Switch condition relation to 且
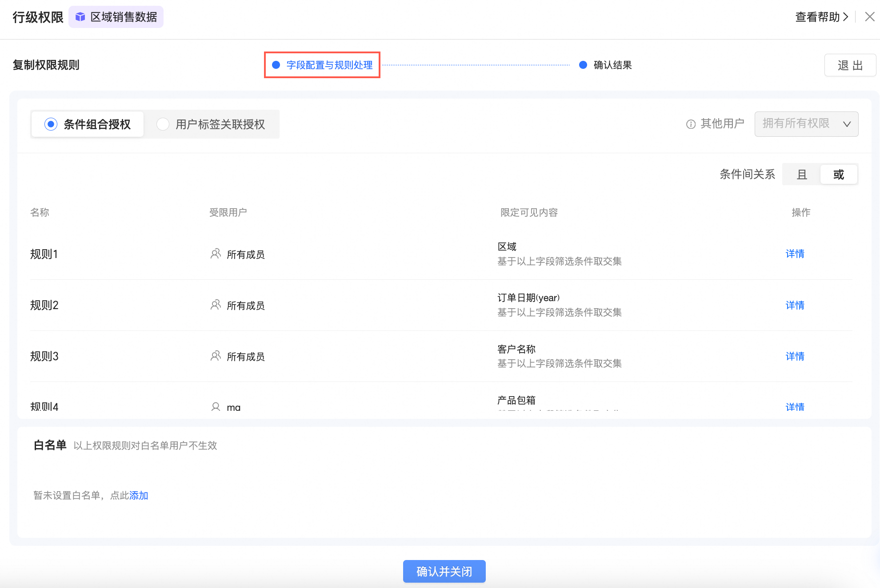 pyautogui.click(x=802, y=175)
